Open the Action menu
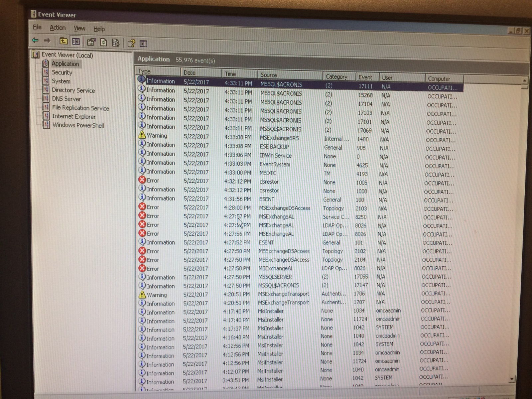Image resolution: width=532 pixels, height=399 pixels. pyautogui.click(x=58, y=28)
